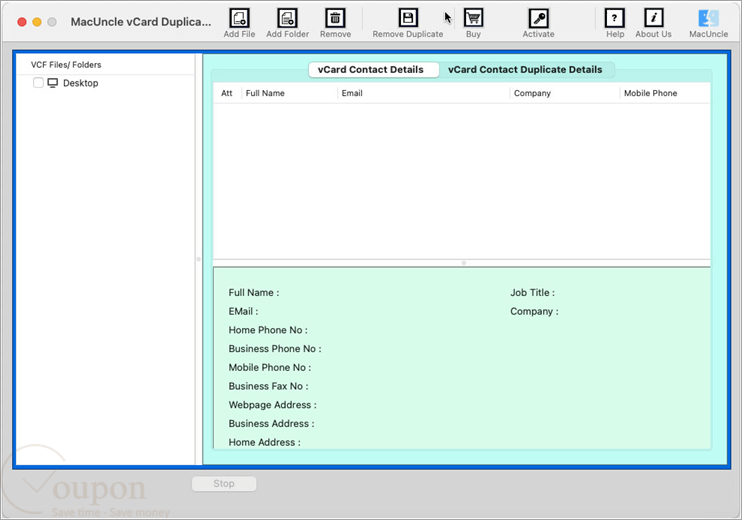Screen dimensions: 742x520
Task: Click the Att column header
Action: [x=227, y=93]
